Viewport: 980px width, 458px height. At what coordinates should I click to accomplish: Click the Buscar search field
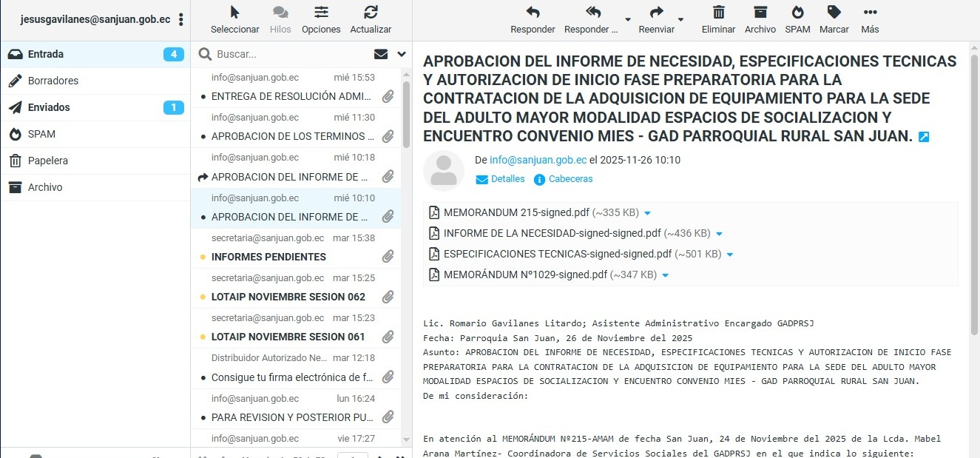point(288,54)
